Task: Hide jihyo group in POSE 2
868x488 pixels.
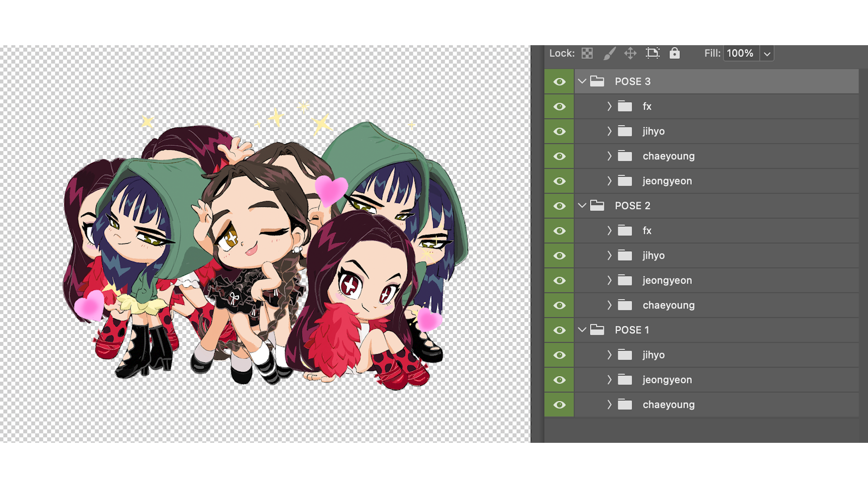Action: click(559, 255)
